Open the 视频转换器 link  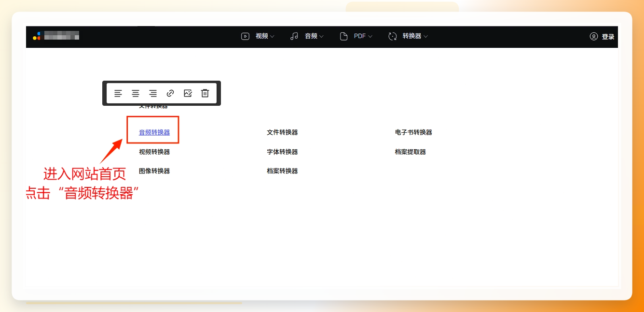(x=154, y=152)
